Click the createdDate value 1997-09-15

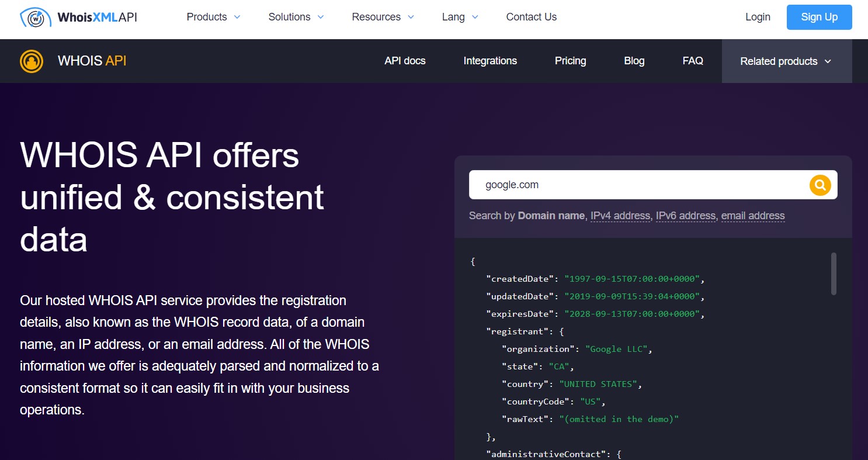[x=633, y=279]
